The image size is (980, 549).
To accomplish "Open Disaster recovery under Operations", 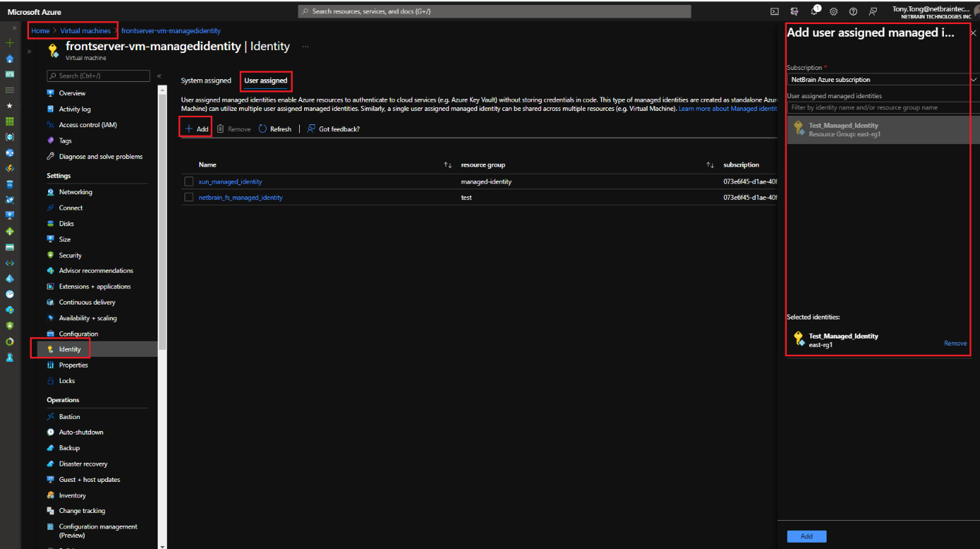I will [x=83, y=464].
